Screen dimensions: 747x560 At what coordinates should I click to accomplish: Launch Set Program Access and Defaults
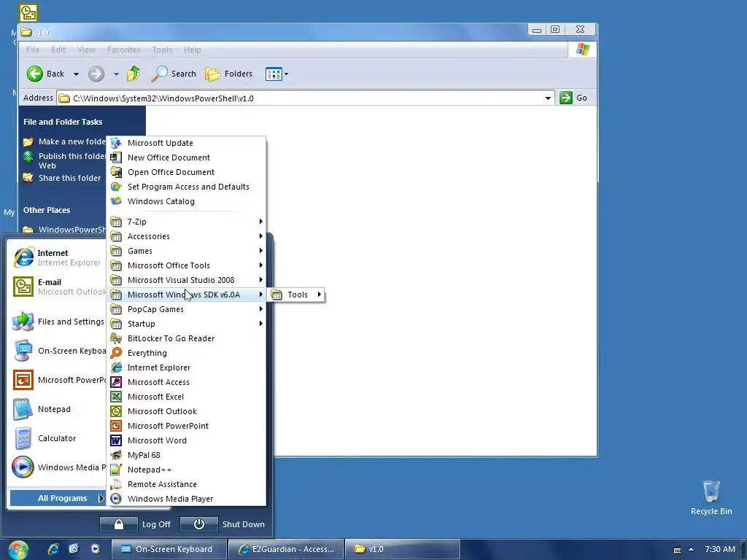coord(186,187)
